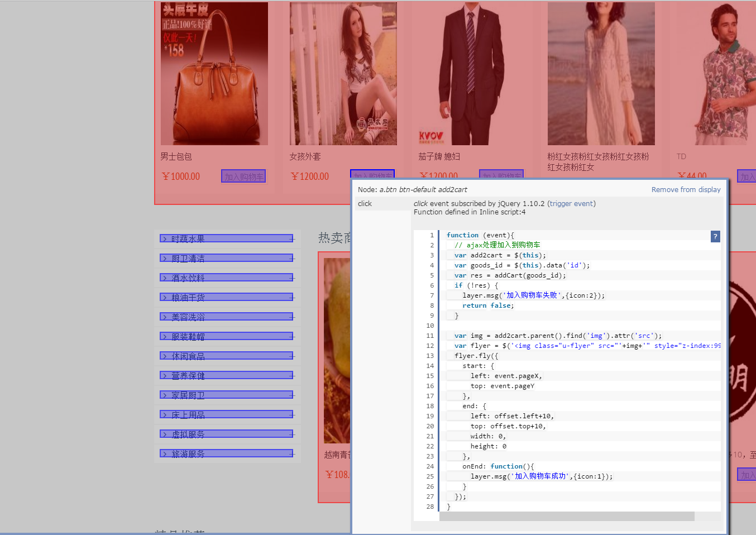Screen dimensions: 756x535
Task: Open the code help question-mark icon
Action: point(715,236)
